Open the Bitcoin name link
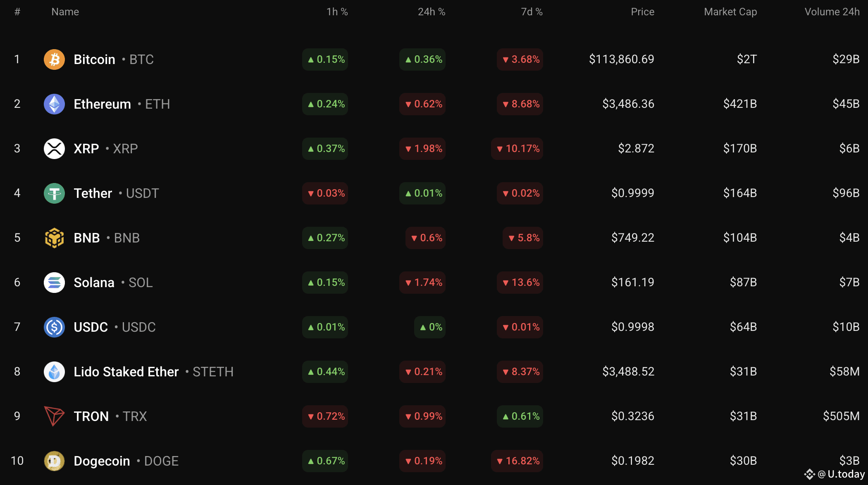The width and height of the screenshot is (868, 485). pyautogui.click(x=94, y=59)
